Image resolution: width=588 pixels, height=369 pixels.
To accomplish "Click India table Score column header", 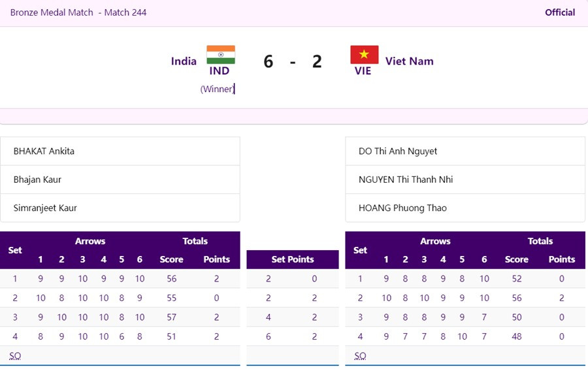I will (171, 259).
